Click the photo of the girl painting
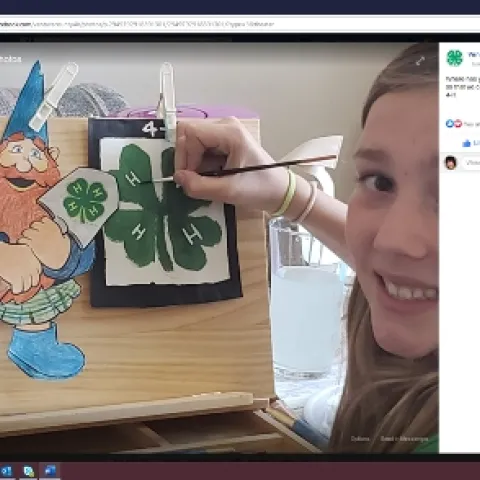 (x=219, y=248)
